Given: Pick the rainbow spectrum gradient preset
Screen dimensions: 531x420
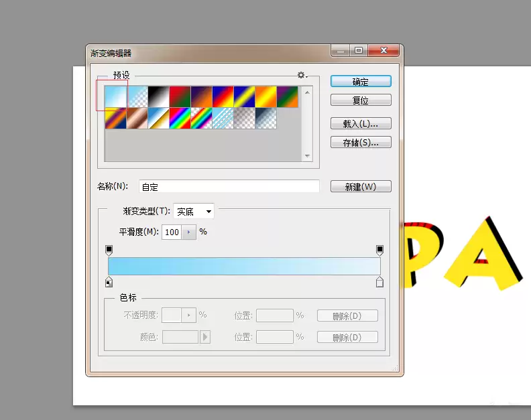Looking at the screenshot, I should (180, 118).
